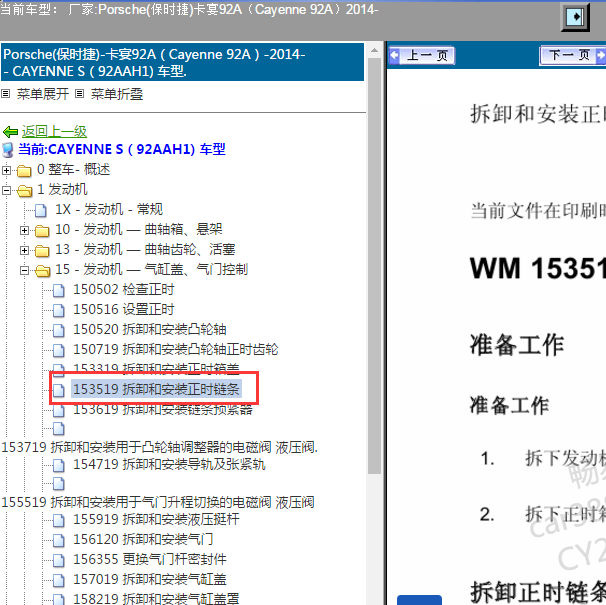Image resolution: width=606 pixels, height=605 pixels.
Task: Open 150516 设置正时
Action: pos(124,310)
